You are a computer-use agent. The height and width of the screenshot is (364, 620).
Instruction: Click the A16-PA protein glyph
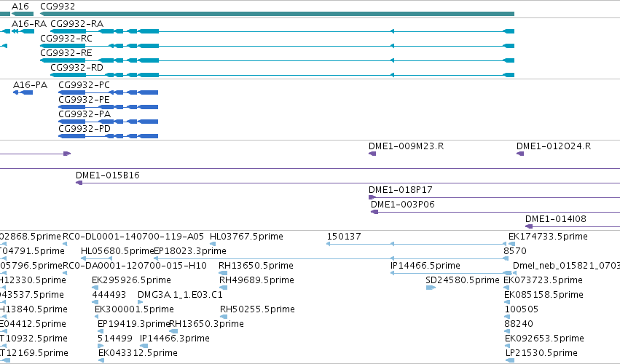(23, 92)
